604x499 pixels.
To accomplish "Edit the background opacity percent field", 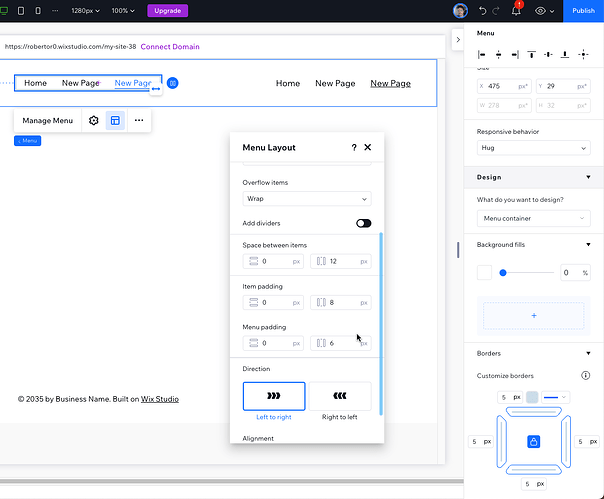I will [x=575, y=273].
